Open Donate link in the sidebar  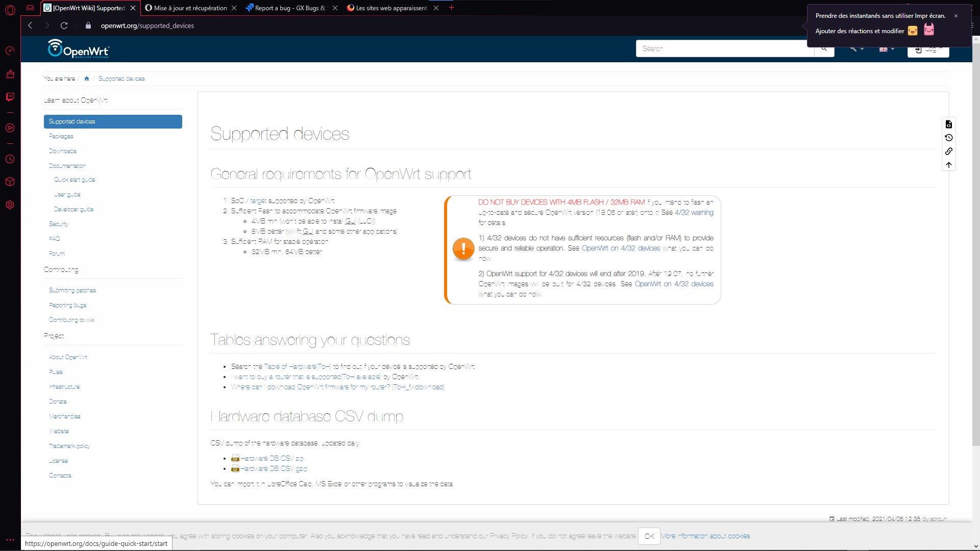coord(58,402)
